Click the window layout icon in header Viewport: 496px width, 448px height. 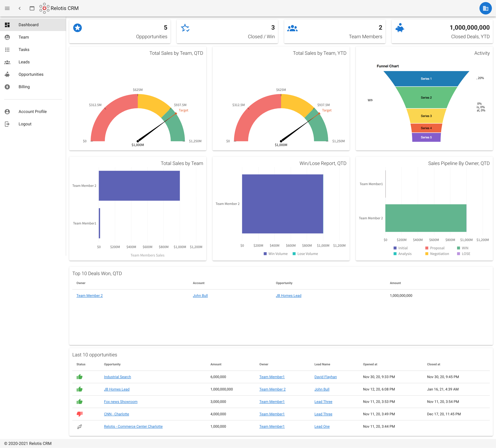point(32,8)
